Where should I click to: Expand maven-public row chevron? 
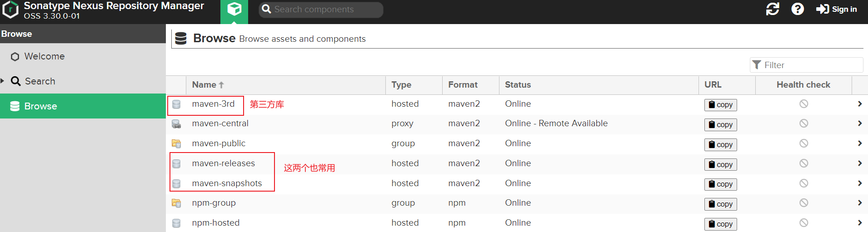[x=859, y=143]
